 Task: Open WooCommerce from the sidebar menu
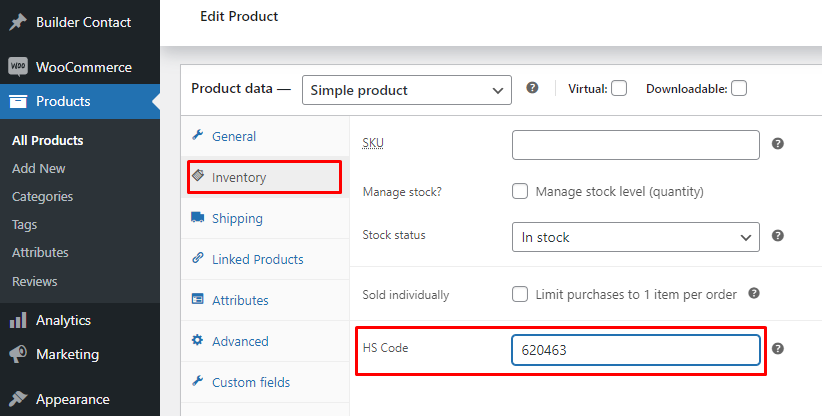[x=83, y=67]
